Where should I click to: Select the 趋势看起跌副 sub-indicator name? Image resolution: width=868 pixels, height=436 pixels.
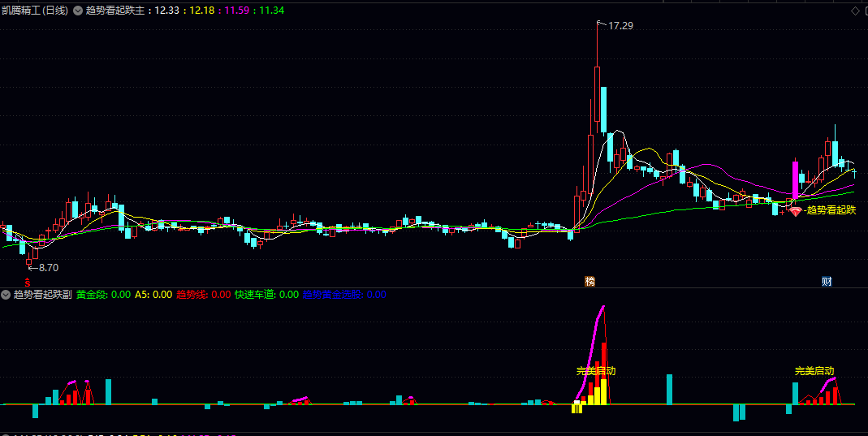point(42,295)
